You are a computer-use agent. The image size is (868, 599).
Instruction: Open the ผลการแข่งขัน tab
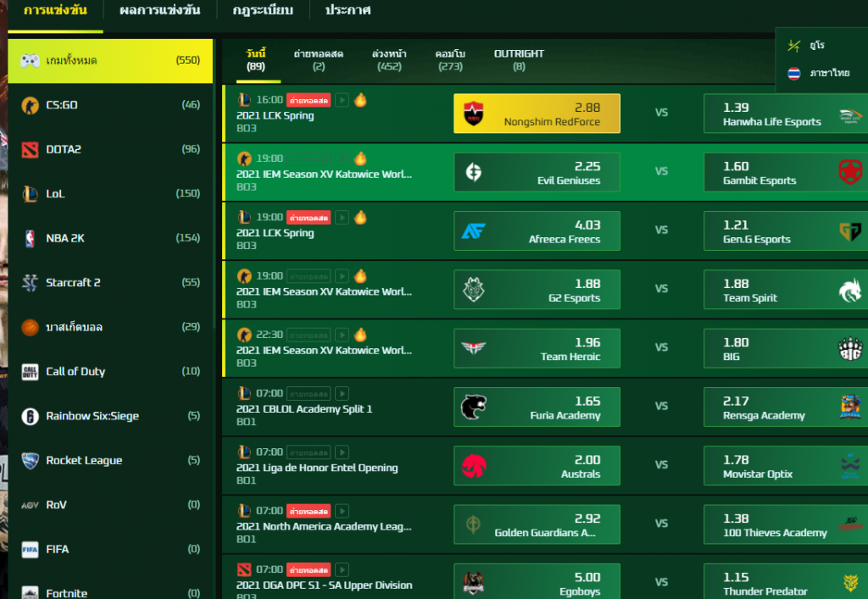159,10
